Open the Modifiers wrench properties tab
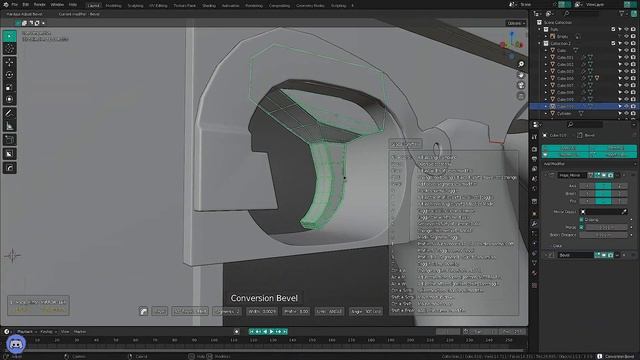This screenshot has width=640, height=360. coord(534,223)
